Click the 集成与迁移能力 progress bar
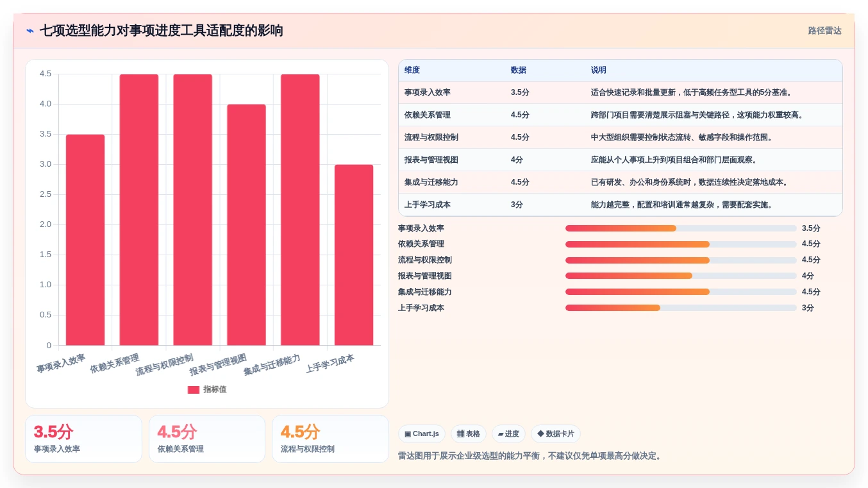Viewport: 868px width, 488px height. click(681, 292)
